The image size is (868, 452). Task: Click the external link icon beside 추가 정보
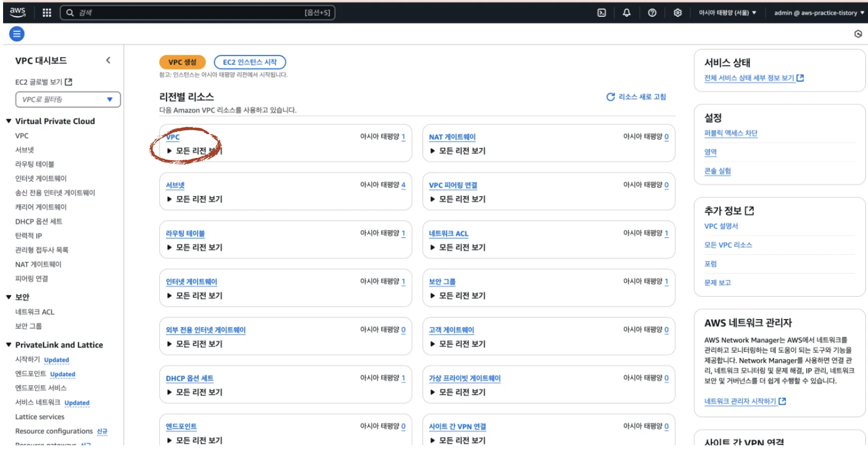(x=749, y=210)
